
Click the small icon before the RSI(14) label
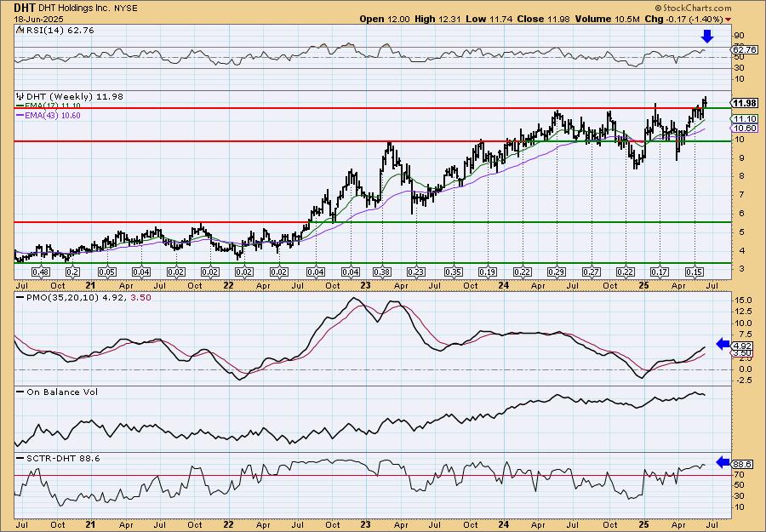pyautogui.click(x=20, y=31)
